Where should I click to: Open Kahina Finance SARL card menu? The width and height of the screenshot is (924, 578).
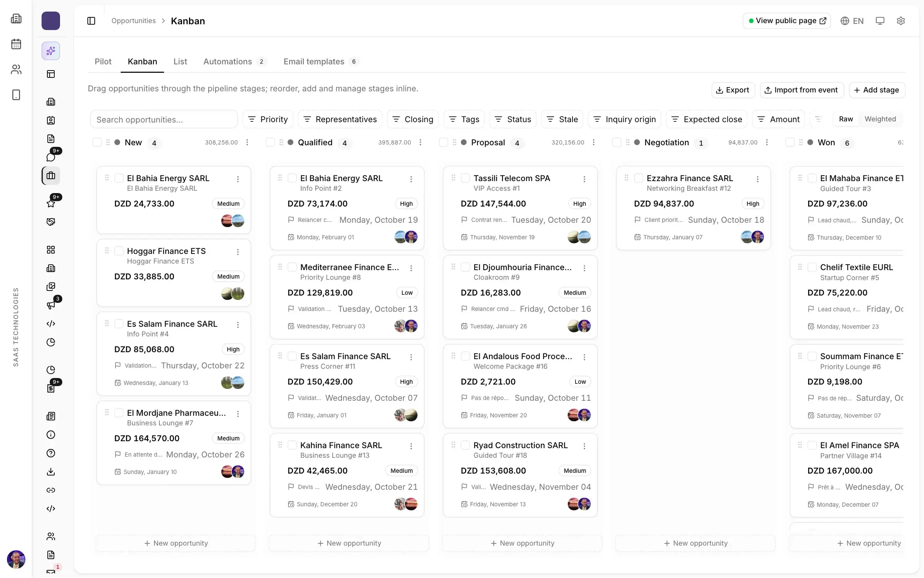(x=411, y=446)
